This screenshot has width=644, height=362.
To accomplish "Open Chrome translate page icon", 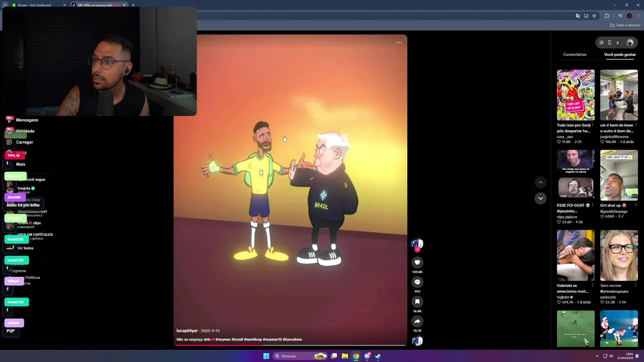I will (x=578, y=16).
